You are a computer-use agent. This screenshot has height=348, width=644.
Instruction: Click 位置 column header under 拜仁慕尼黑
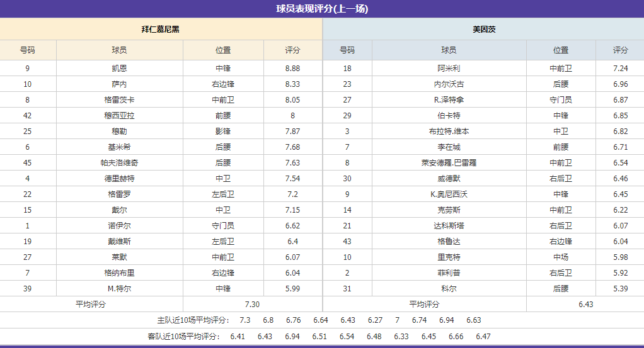224,50
